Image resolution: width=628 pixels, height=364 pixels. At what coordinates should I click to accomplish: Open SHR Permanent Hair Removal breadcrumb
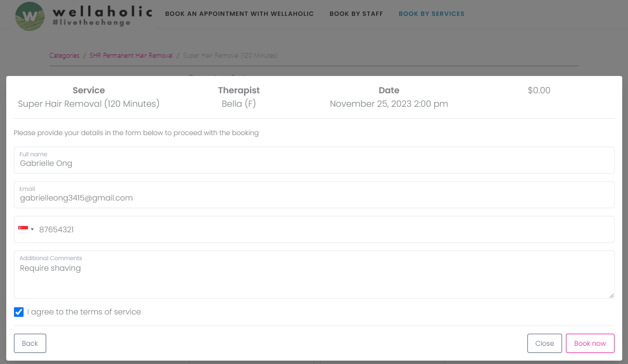pos(131,55)
